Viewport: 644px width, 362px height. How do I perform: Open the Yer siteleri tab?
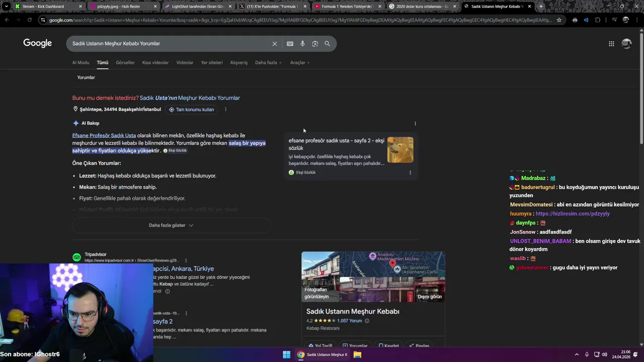coord(212,63)
